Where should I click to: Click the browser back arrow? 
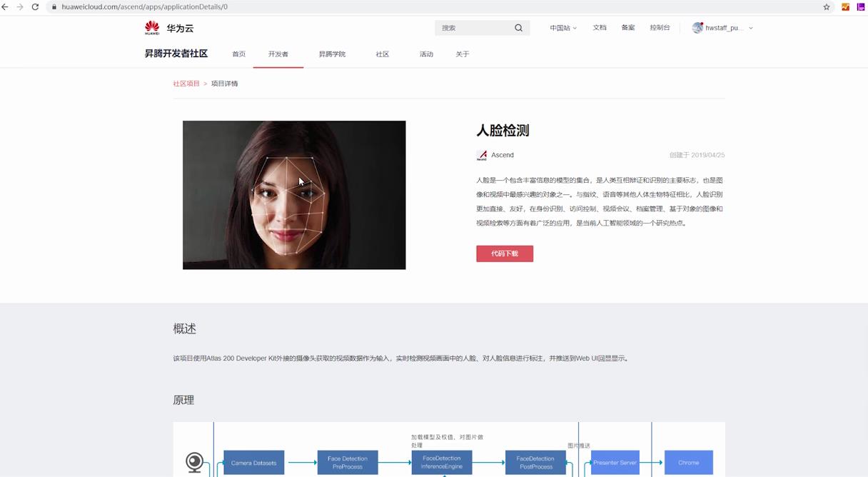click(9, 7)
